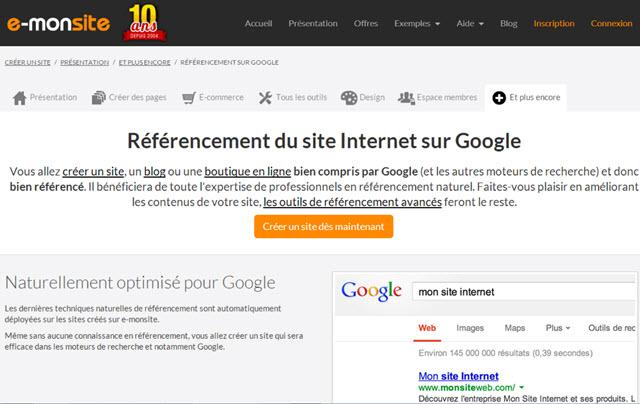Expand the Plus dropdown in Google preview

tap(558, 328)
